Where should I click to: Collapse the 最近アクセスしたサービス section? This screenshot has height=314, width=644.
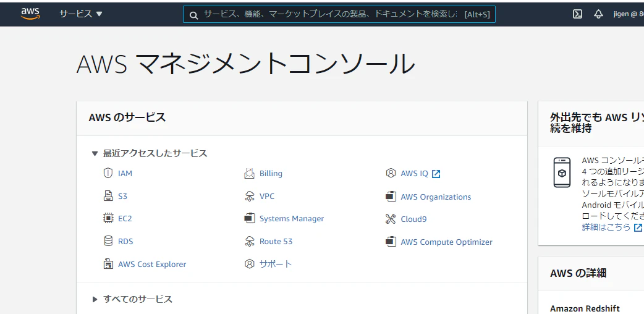coord(95,154)
